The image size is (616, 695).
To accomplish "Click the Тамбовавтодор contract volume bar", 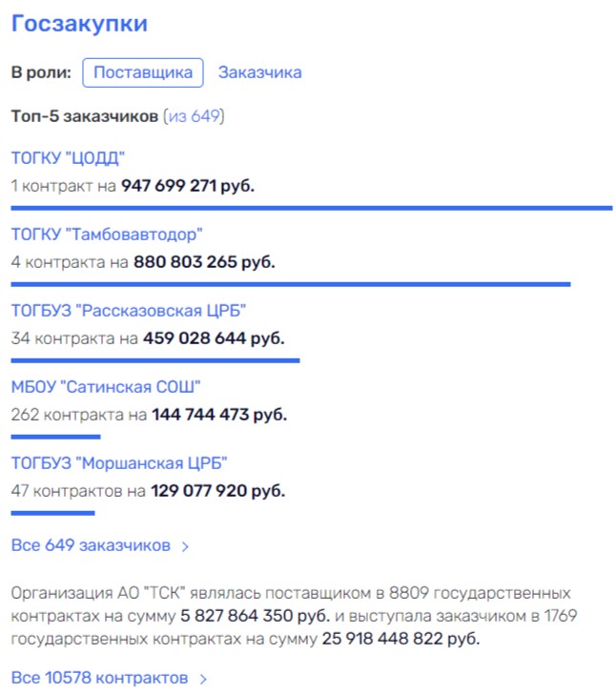I will [290, 283].
